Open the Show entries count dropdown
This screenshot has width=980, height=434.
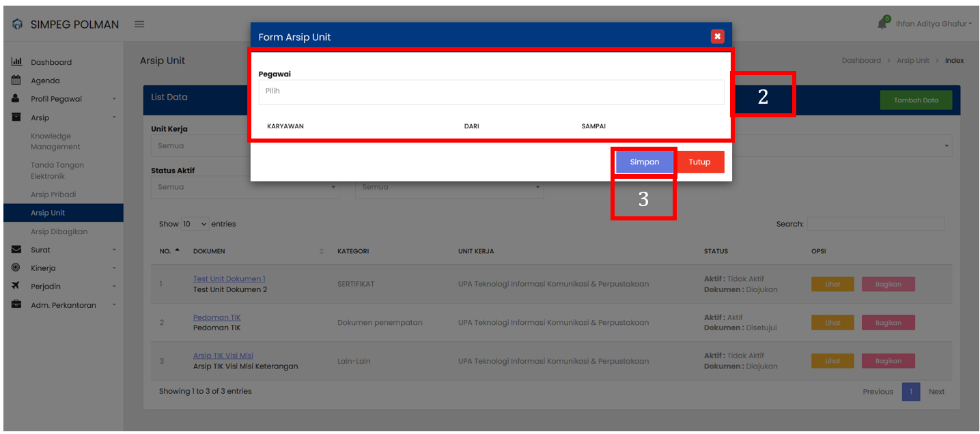[x=195, y=224]
